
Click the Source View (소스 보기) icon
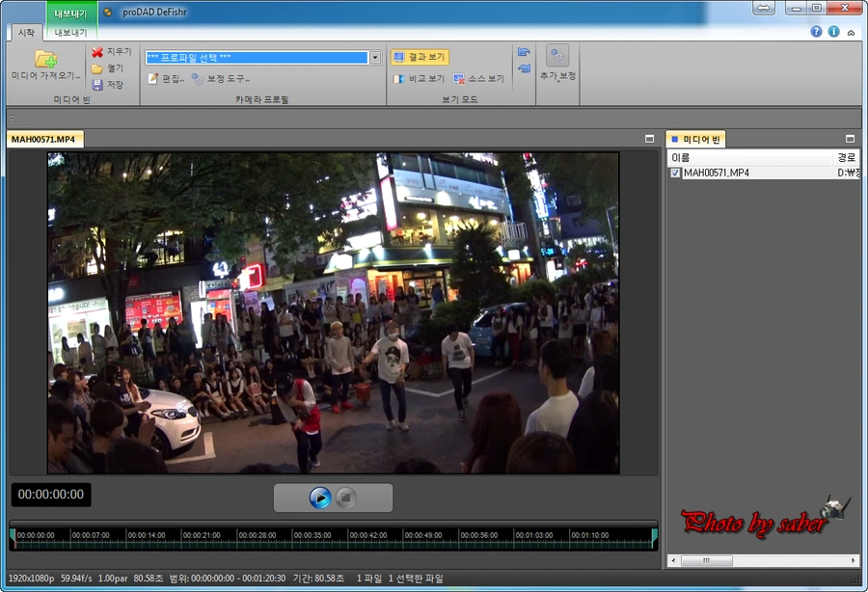[460, 79]
